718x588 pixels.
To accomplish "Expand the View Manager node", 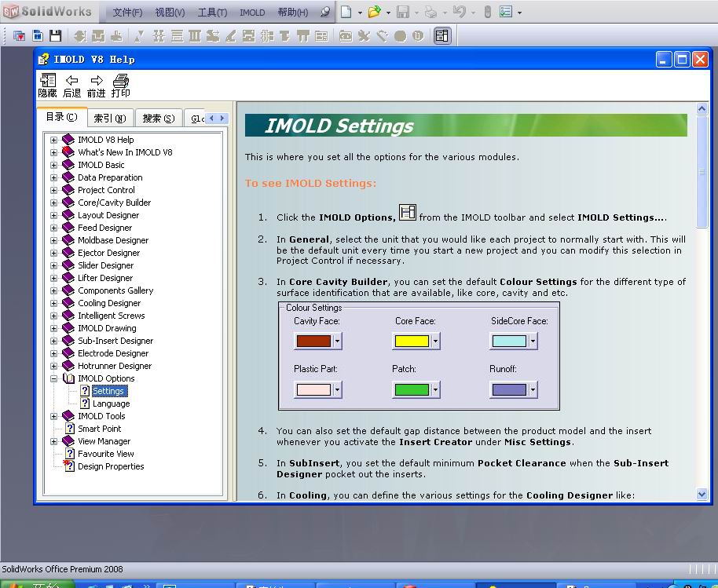I will pyautogui.click(x=53, y=441).
